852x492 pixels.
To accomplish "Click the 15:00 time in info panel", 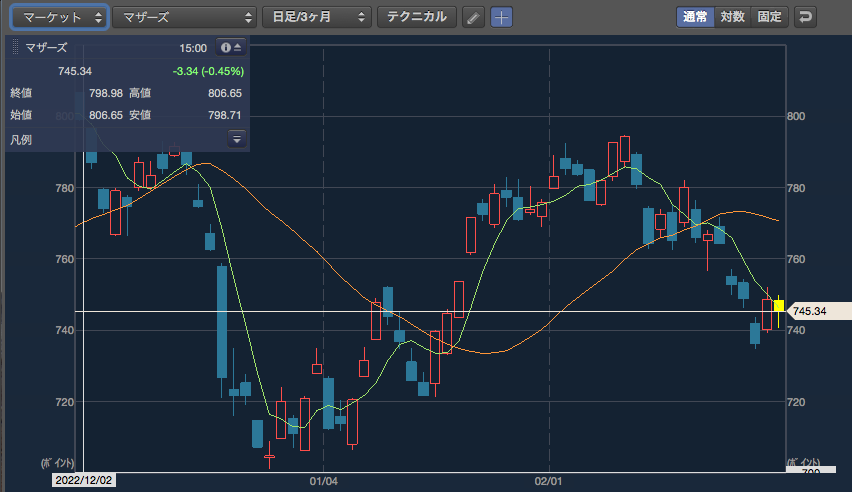I will [x=193, y=48].
